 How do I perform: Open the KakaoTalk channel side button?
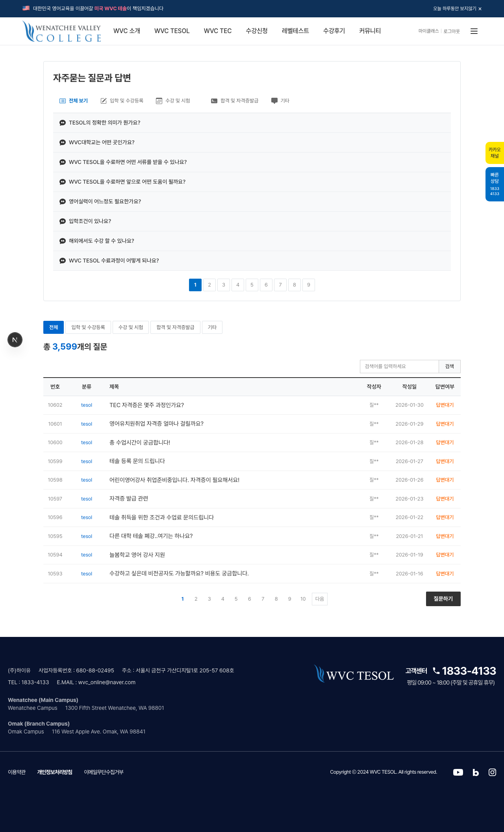495,153
